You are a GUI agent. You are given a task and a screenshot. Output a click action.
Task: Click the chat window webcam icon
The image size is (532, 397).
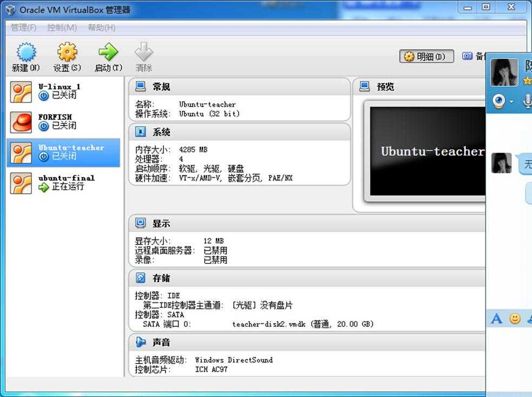tap(499, 101)
